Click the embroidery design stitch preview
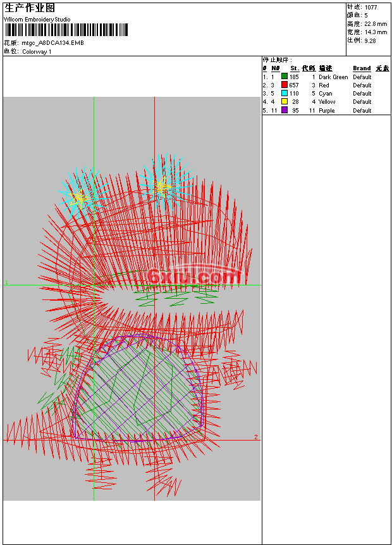Screen dimensions: 392x545 coord(132,299)
